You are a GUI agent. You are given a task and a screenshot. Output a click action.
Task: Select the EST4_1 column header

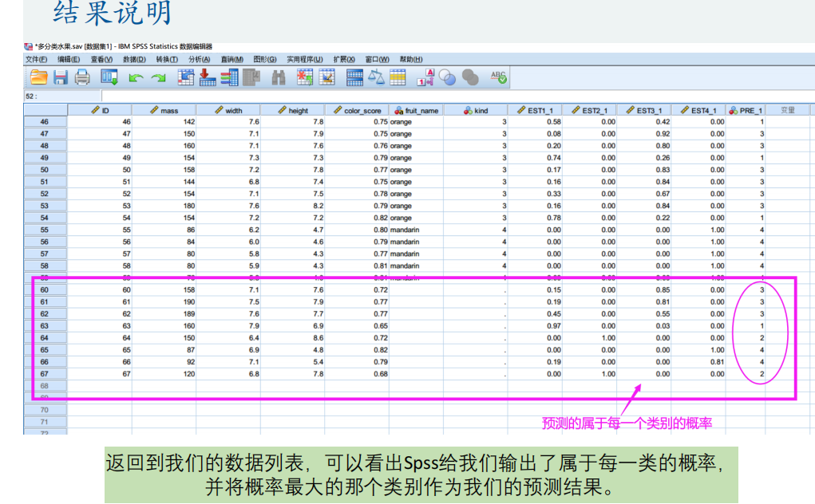[698, 110]
